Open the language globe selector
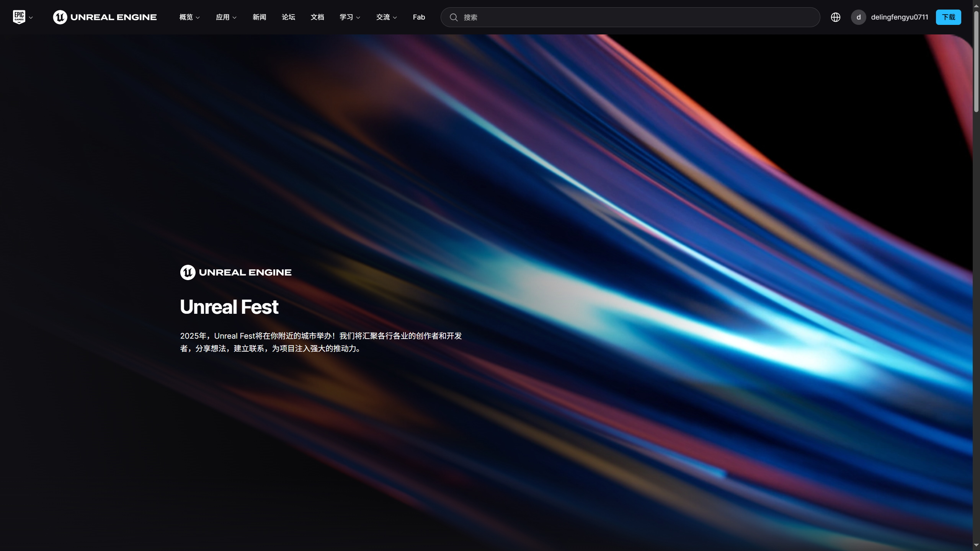980x551 pixels. point(836,17)
